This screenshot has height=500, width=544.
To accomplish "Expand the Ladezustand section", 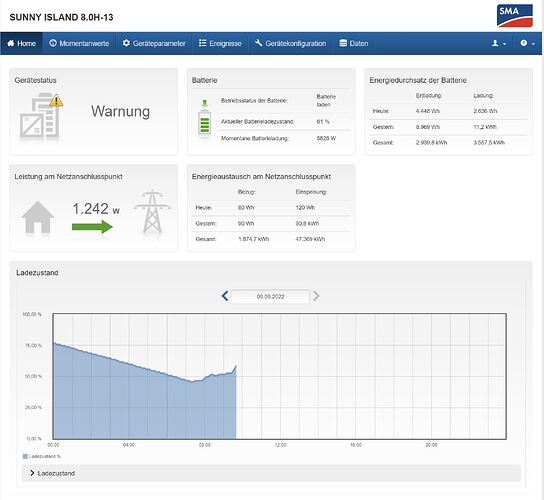I will point(271,473).
